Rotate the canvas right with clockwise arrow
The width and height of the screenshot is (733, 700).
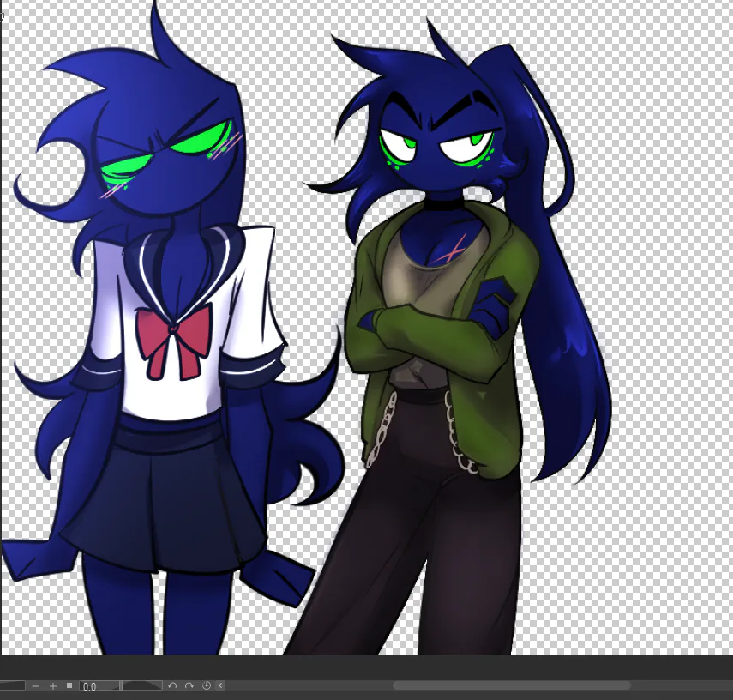click(x=189, y=686)
